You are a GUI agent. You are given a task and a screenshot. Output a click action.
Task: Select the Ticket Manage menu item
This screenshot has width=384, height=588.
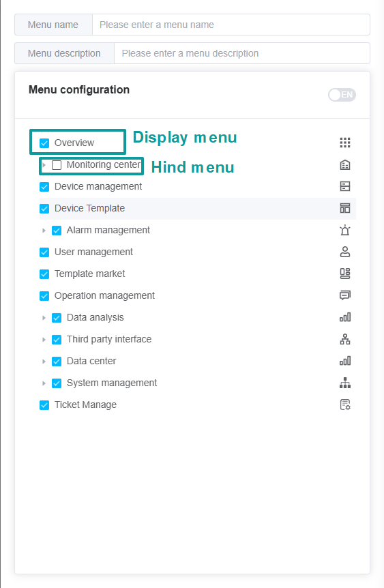85,405
